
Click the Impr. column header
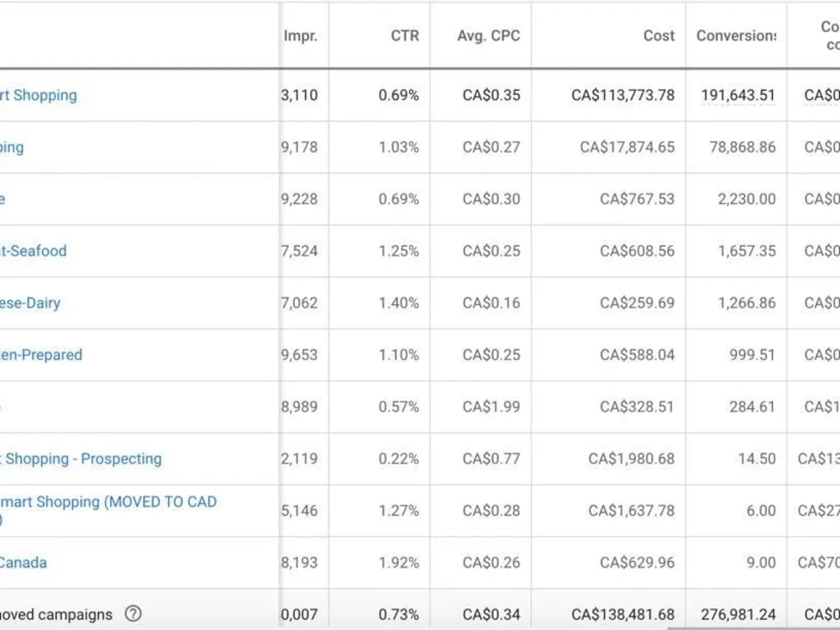pyautogui.click(x=301, y=36)
